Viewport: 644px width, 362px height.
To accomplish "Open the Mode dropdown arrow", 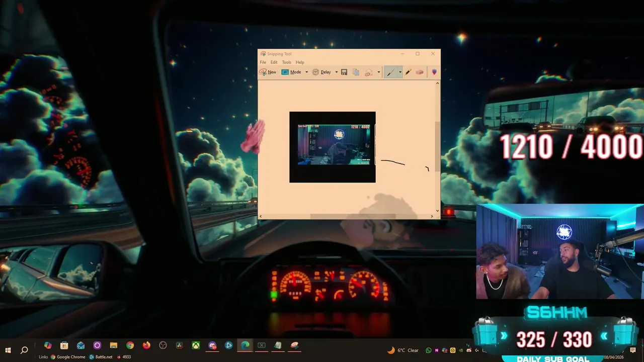I will (x=306, y=72).
